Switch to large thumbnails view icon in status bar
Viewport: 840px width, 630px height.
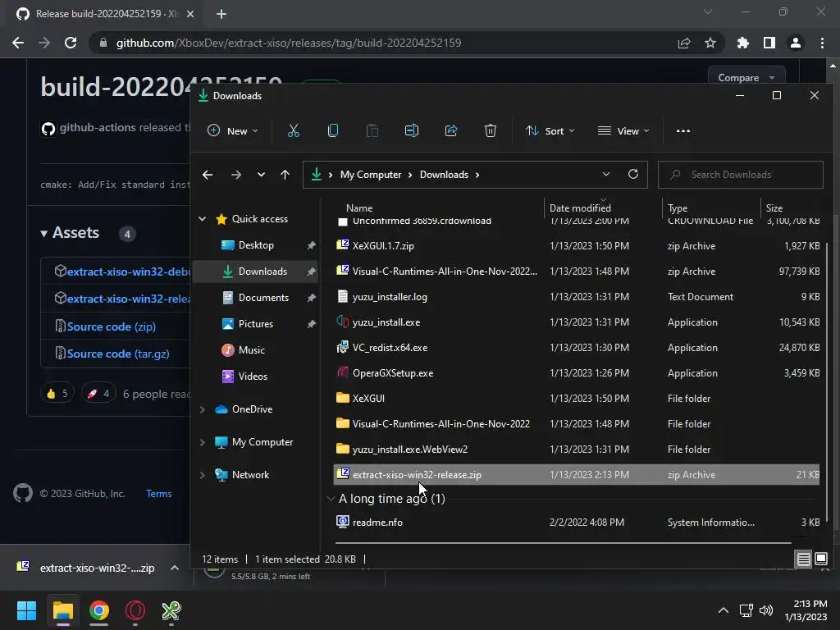(x=820, y=559)
